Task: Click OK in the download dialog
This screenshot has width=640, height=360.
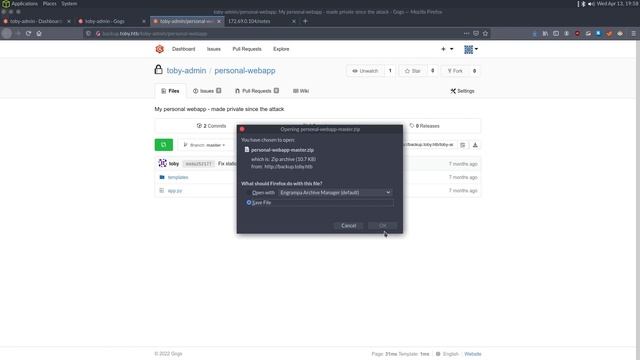Action: (x=382, y=225)
